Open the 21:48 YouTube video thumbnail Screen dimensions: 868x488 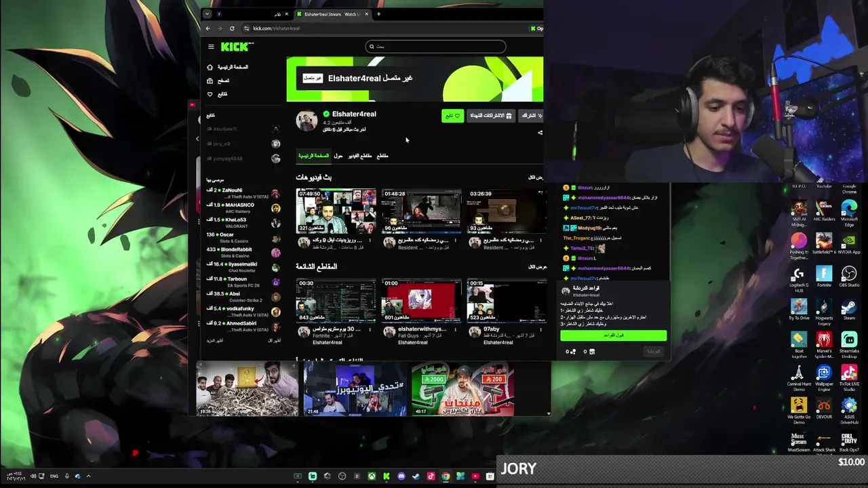pyautogui.click(x=355, y=388)
